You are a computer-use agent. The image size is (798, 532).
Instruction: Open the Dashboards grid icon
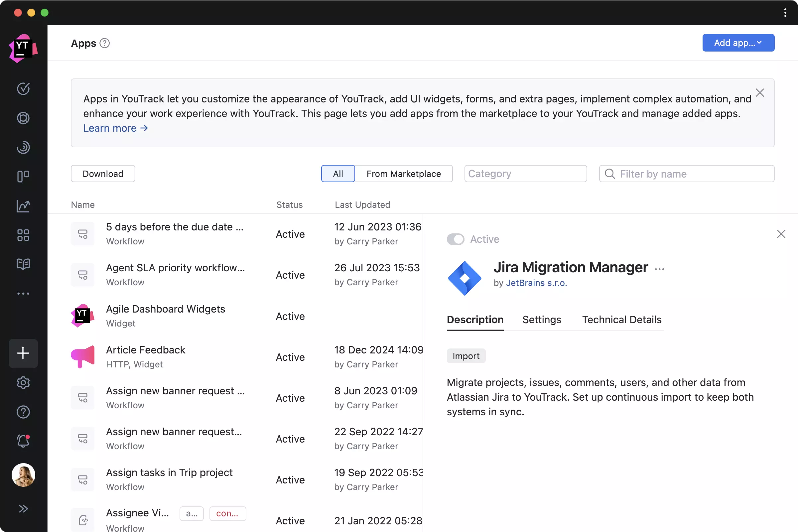click(23, 235)
